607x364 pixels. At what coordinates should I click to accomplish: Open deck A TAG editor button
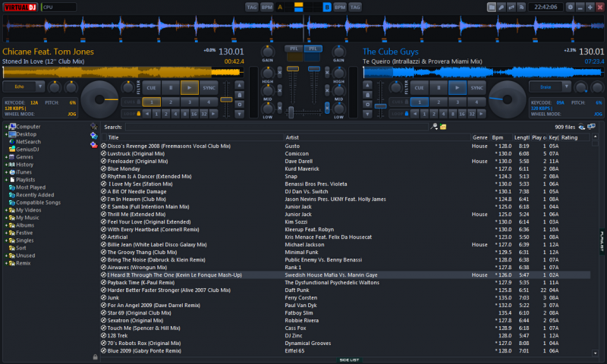252,7
